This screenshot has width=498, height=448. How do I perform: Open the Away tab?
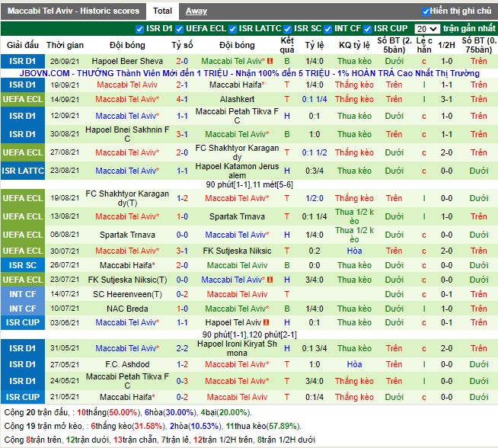[x=196, y=11]
